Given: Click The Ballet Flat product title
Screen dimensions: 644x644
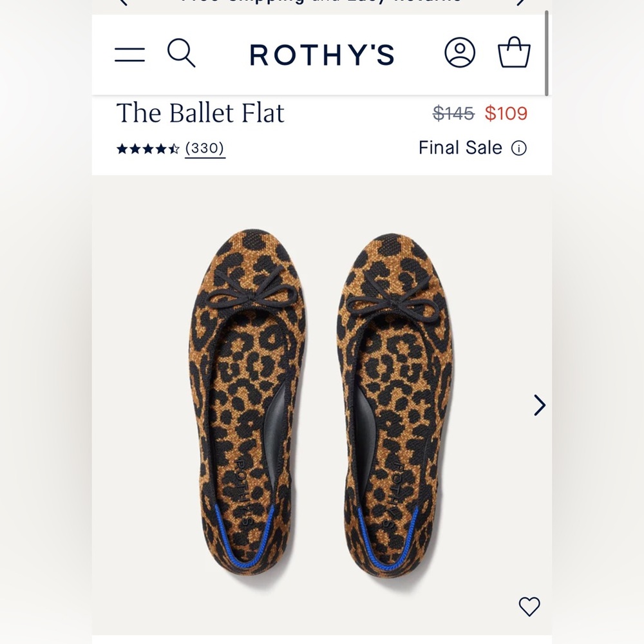Looking at the screenshot, I should coord(200,113).
